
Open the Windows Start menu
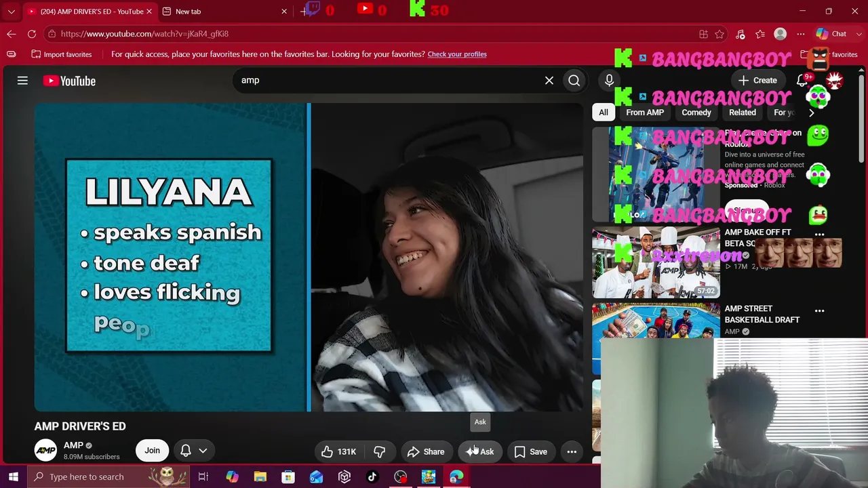tap(14, 476)
